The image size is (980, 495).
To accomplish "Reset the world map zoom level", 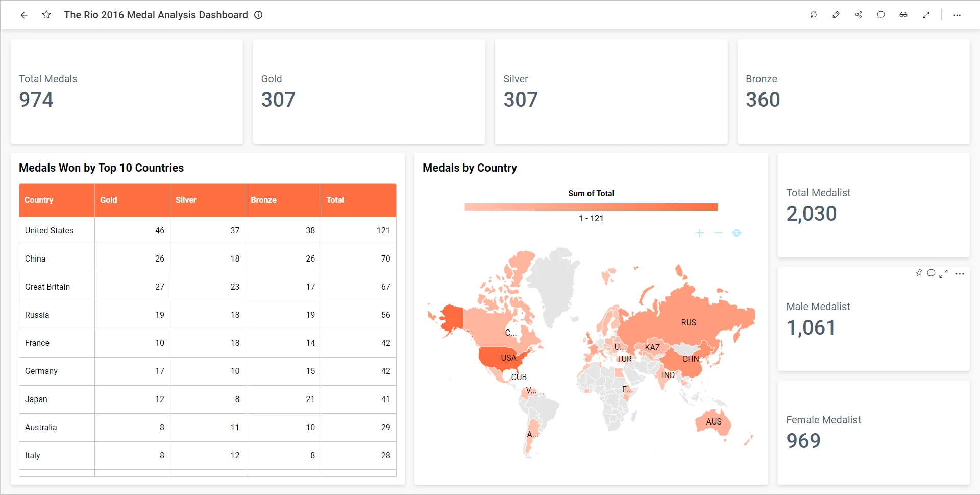I will point(737,233).
